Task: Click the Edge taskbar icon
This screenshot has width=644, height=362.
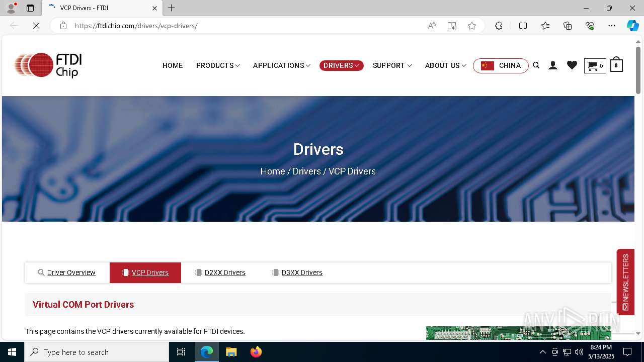Action: (207, 352)
